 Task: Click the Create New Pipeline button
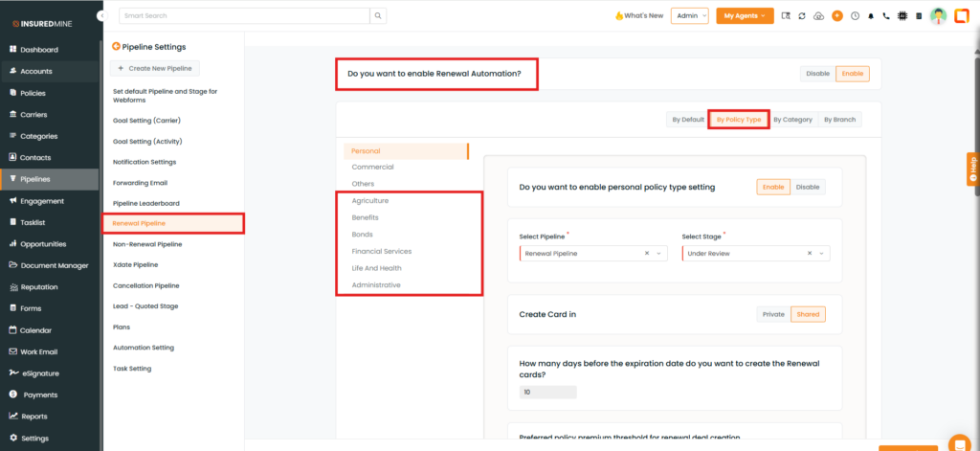[x=156, y=68]
